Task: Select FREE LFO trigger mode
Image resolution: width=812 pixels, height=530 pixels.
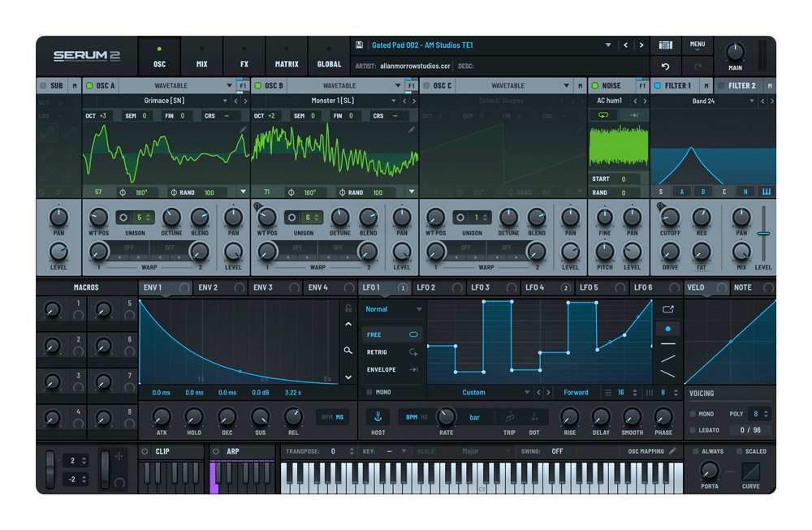Action: click(392, 335)
